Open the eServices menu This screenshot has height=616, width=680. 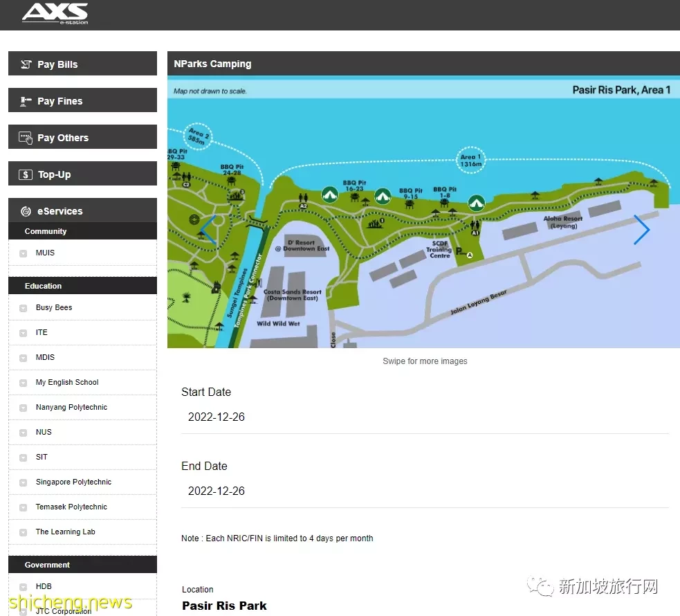pyautogui.click(x=82, y=210)
